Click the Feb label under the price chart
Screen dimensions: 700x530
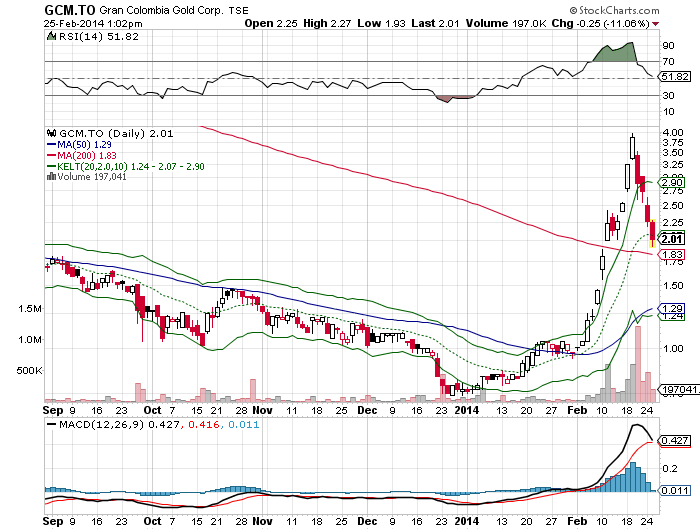(x=577, y=410)
